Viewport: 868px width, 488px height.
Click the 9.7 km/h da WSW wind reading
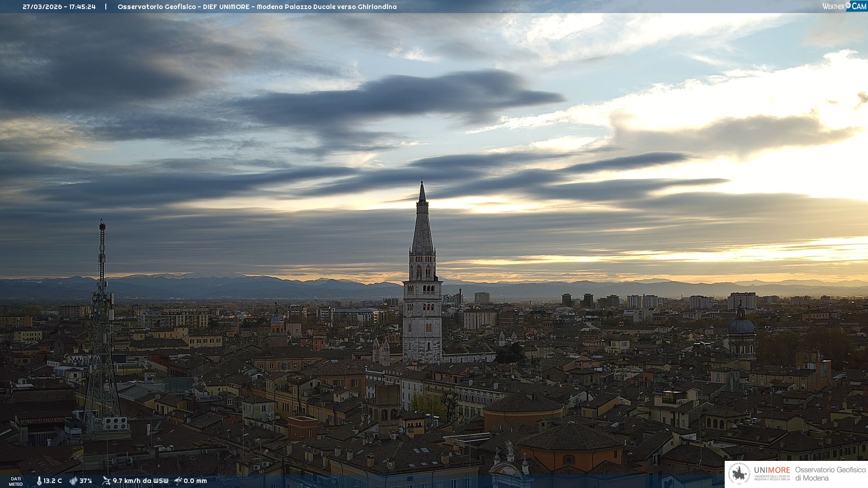point(140,481)
